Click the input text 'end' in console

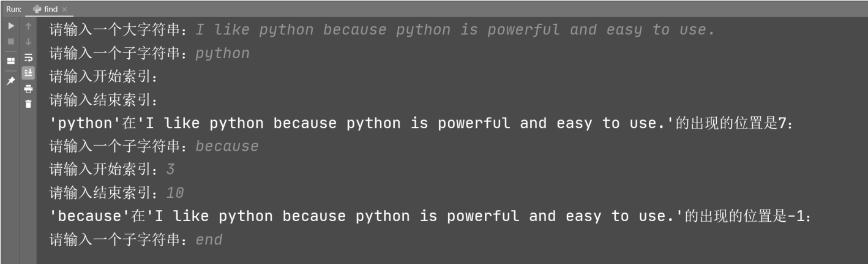(209, 240)
